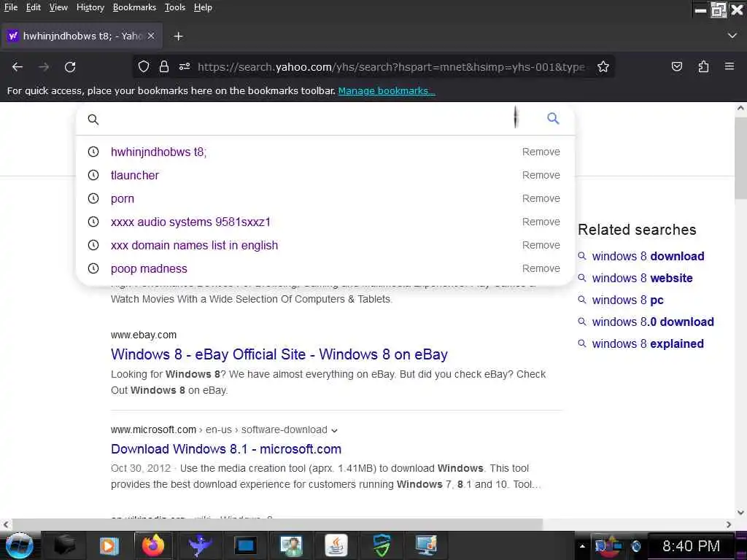This screenshot has width=747, height=560.
Task: Open related search windows 8 explained
Action: (648, 344)
